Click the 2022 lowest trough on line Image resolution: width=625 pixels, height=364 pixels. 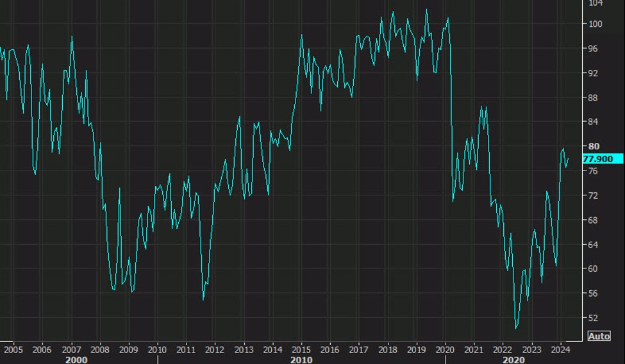[x=516, y=328]
